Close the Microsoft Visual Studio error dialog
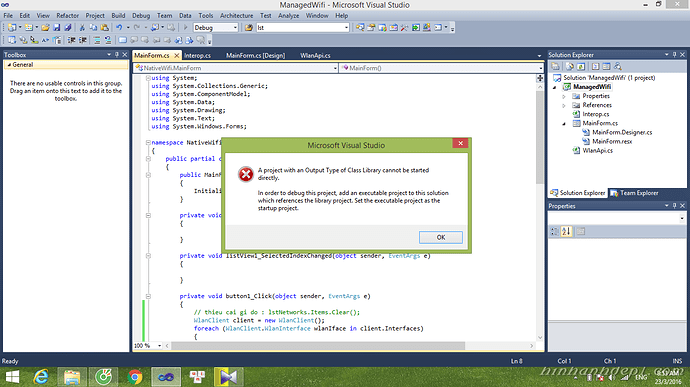The width and height of the screenshot is (690, 387). pos(460,143)
